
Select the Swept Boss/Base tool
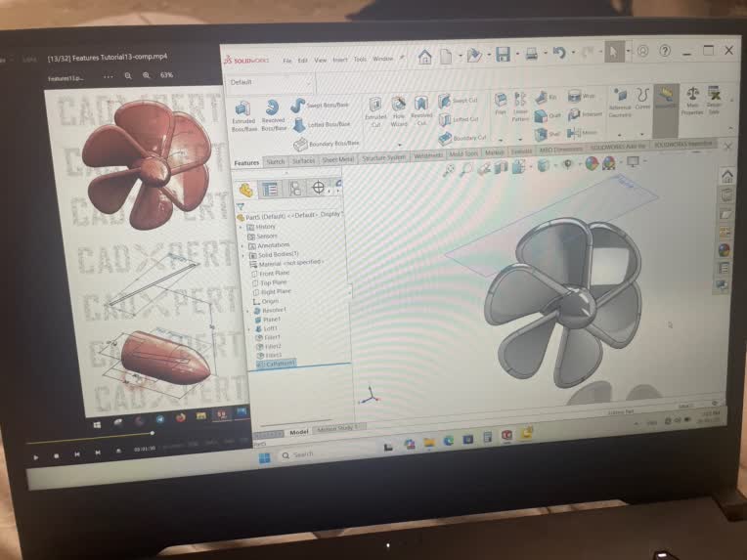coord(320,105)
